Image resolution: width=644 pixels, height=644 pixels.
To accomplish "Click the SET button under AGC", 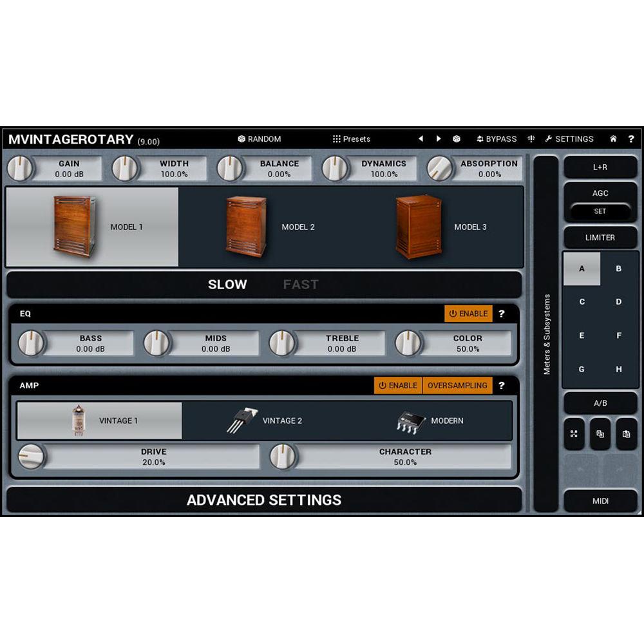I will click(600, 212).
